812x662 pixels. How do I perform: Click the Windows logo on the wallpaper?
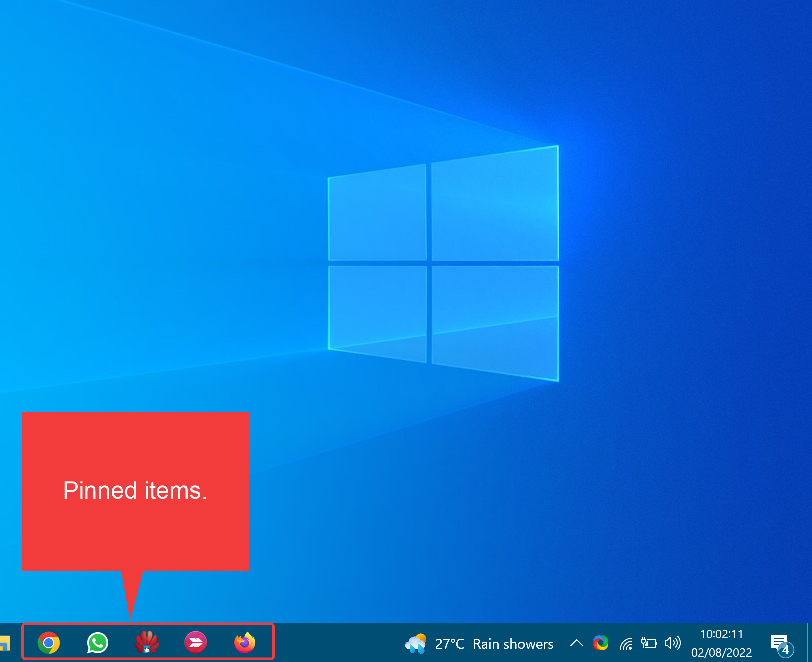443,263
